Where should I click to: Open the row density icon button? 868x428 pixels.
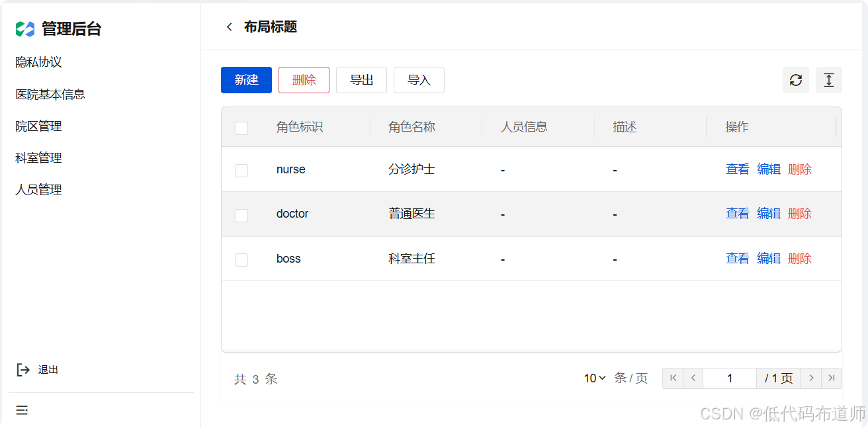(829, 80)
